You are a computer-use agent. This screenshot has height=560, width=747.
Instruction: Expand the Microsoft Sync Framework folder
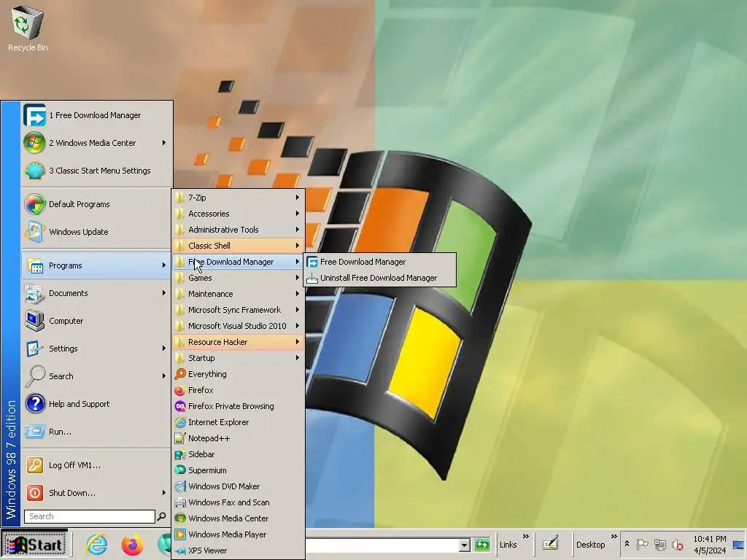(x=239, y=310)
